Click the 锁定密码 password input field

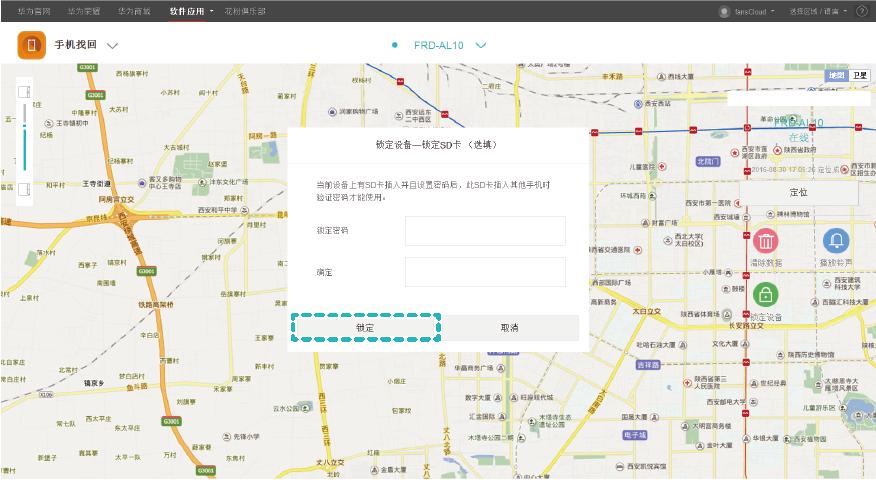tap(485, 231)
